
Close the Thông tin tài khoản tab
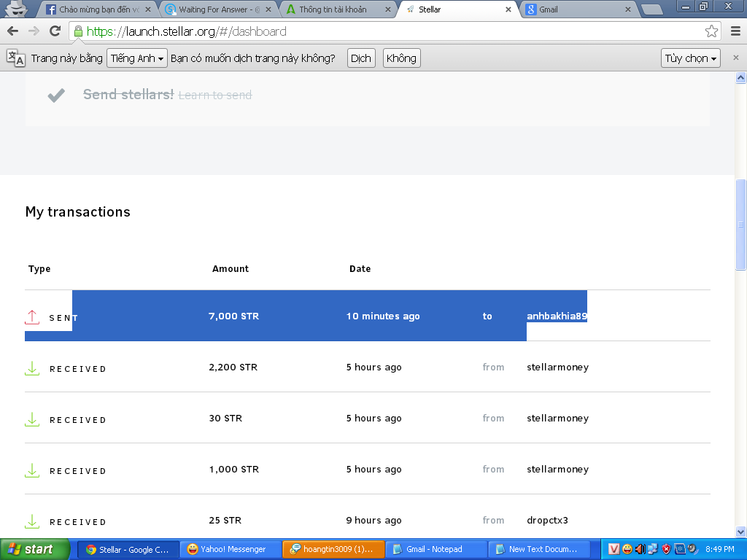click(388, 9)
